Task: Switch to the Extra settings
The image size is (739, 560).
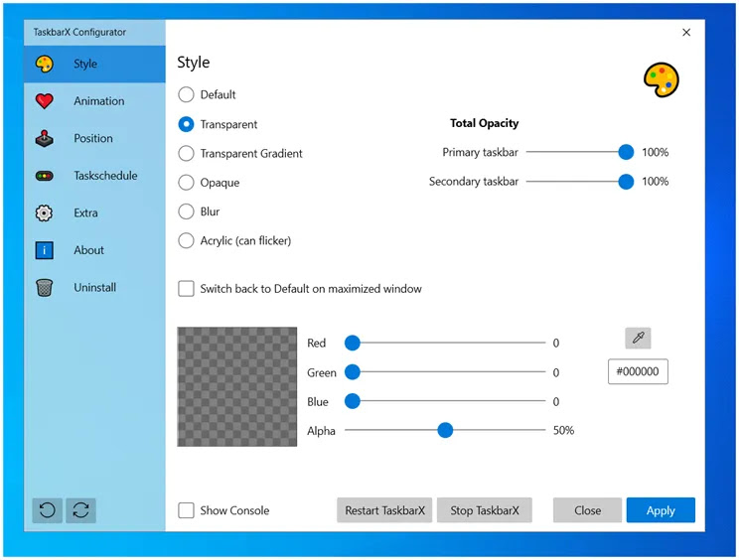Action: [x=94, y=212]
